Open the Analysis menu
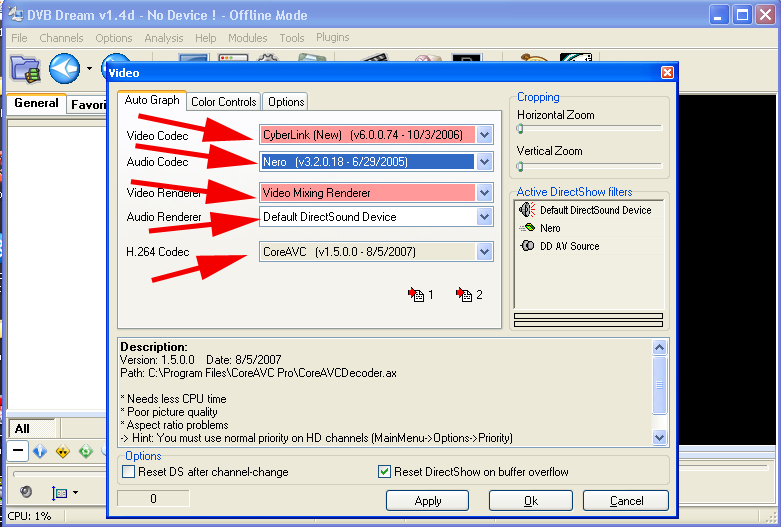The image size is (781, 527). (x=164, y=38)
